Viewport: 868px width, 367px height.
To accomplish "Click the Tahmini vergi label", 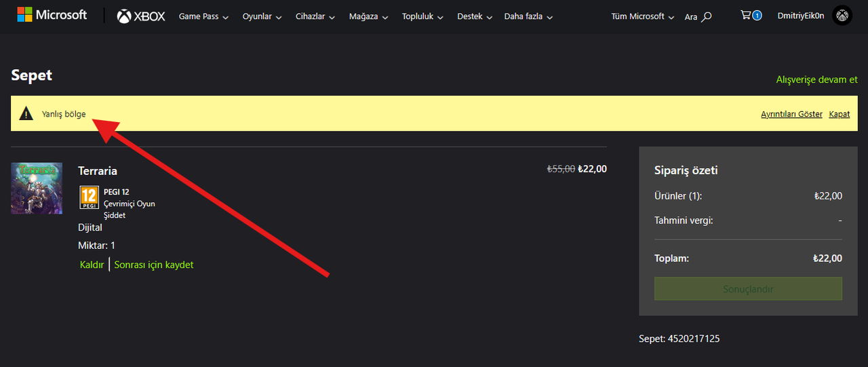I will tap(684, 220).
